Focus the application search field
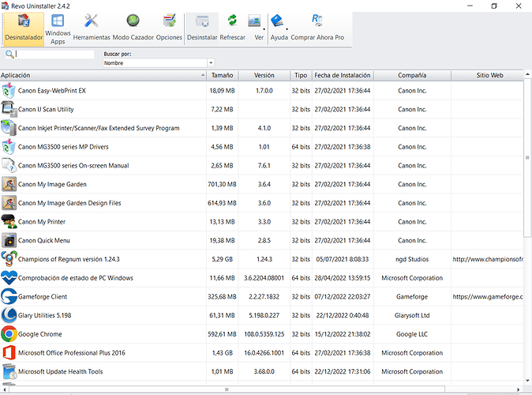Viewport: 532px width, 395px height. click(54, 55)
